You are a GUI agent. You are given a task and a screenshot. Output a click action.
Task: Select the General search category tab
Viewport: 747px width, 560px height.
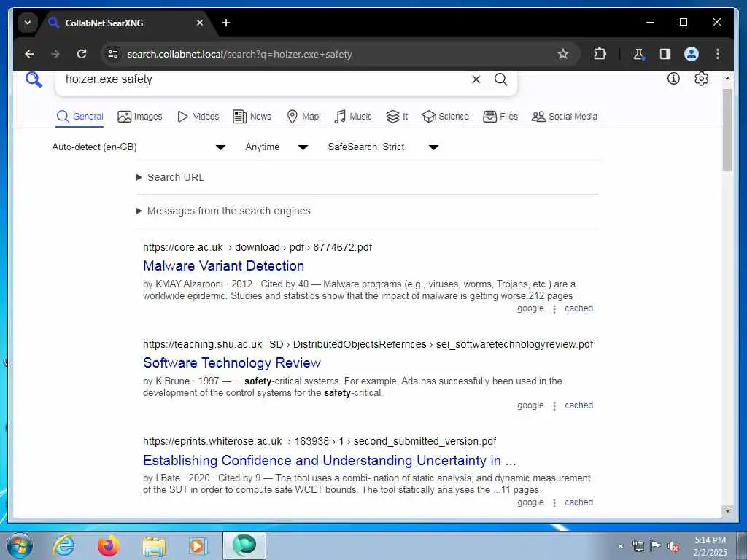(80, 116)
